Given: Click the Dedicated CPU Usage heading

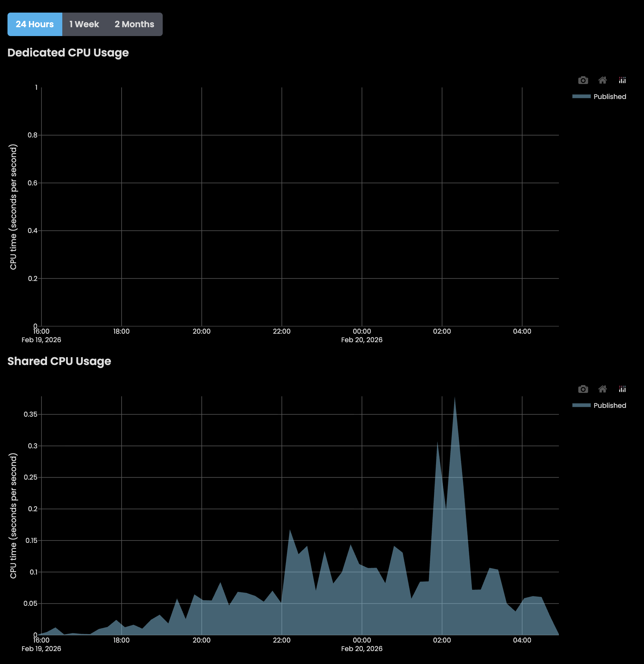Looking at the screenshot, I should point(68,53).
